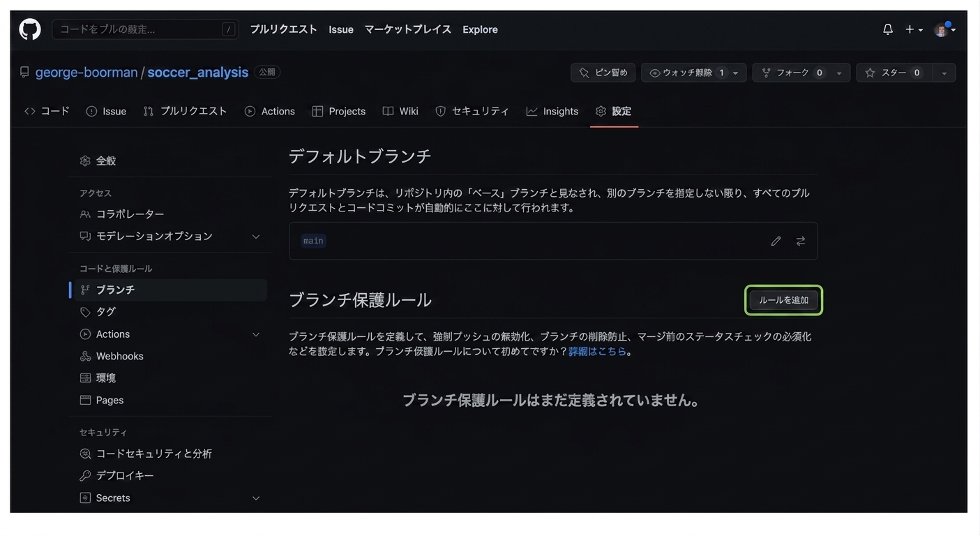Open the user avatar menu
Viewport: 980px width, 536px height.
(x=944, y=29)
